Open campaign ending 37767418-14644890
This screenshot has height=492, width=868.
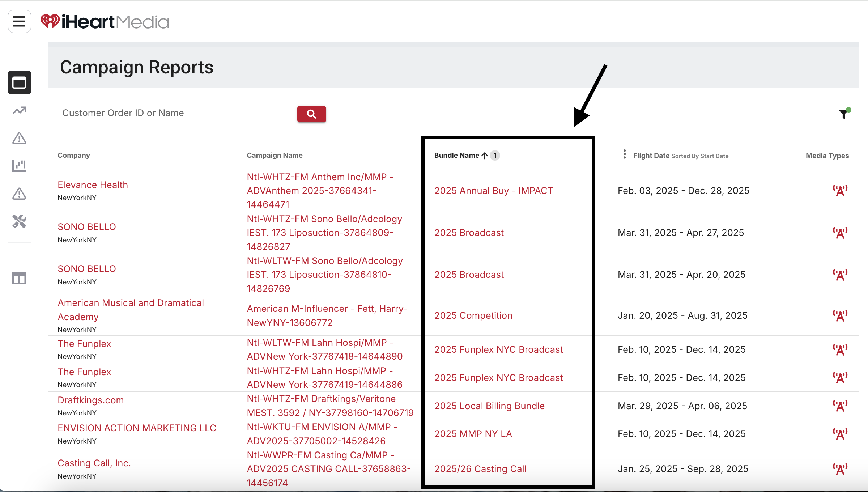(x=325, y=350)
